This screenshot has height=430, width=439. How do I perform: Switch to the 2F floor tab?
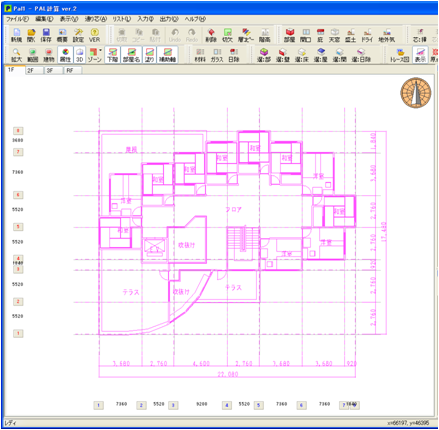34,71
